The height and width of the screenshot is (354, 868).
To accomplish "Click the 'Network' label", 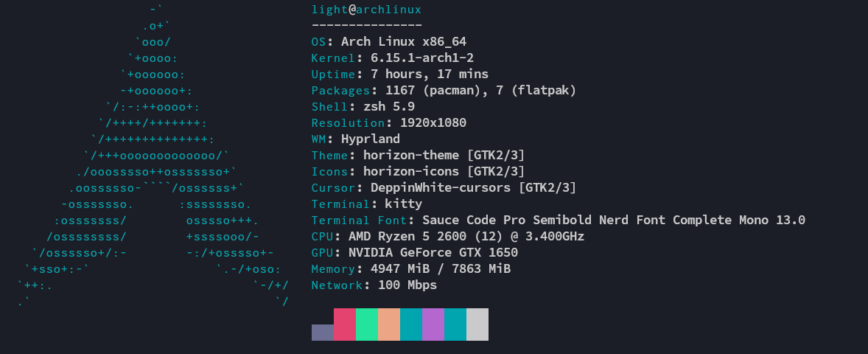I will point(337,285).
